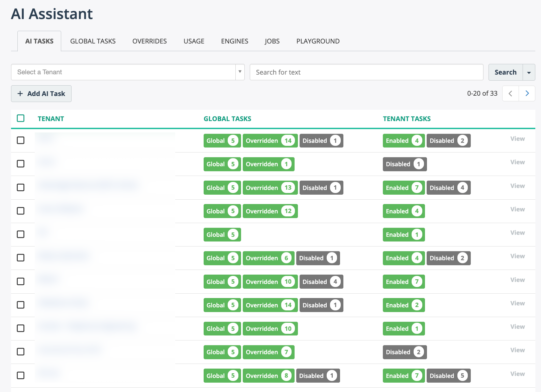The image size is (541, 392).
Task: Check the first tenant row checkbox
Action: (21, 140)
